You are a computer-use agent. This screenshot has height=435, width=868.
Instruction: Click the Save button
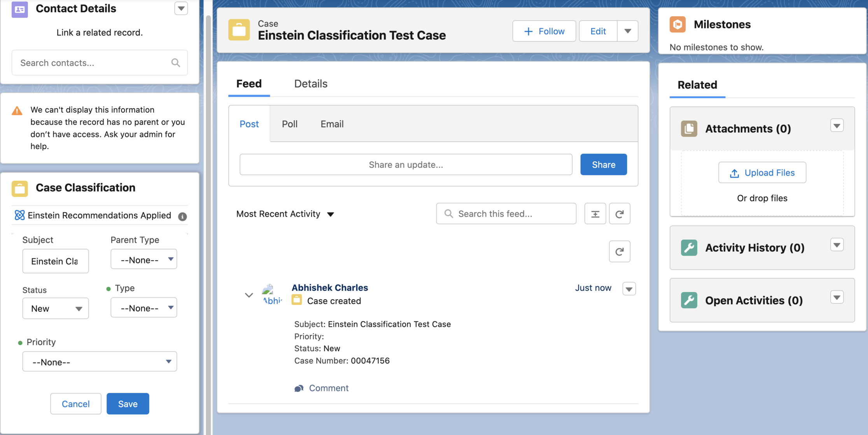click(128, 404)
